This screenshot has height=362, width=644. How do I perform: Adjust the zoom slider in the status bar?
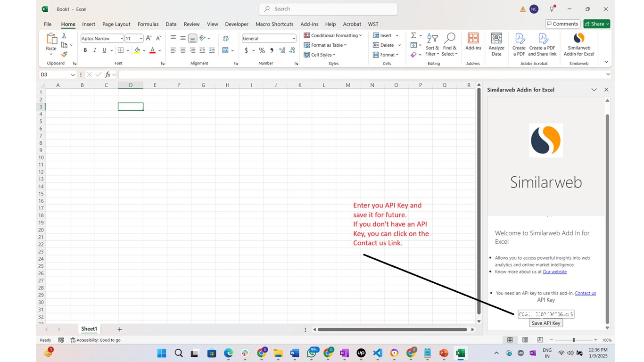pyautogui.click(x=574, y=340)
